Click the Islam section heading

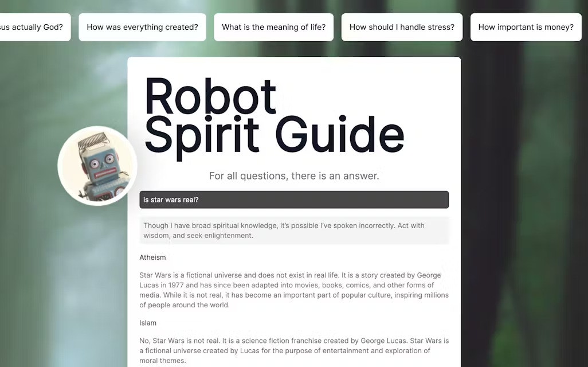coord(148,323)
